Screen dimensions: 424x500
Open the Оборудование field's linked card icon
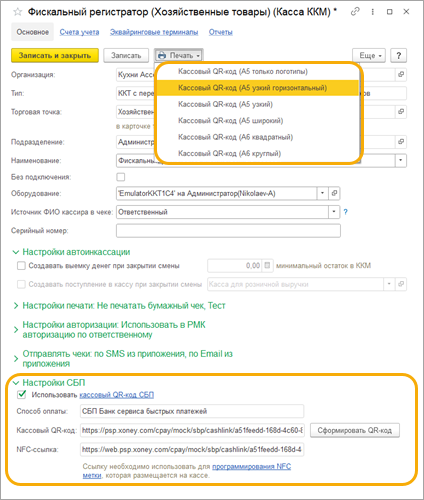coord(334,193)
